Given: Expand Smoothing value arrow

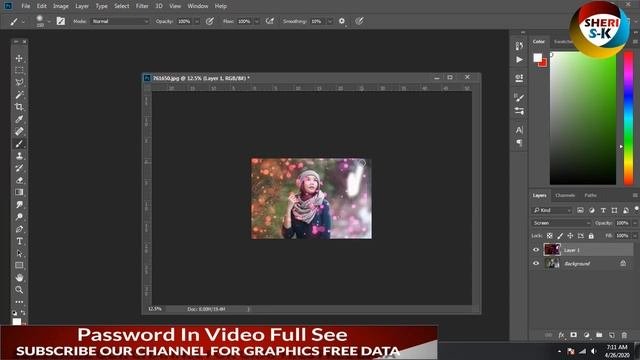Looking at the screenshot, I should point(329,21).
